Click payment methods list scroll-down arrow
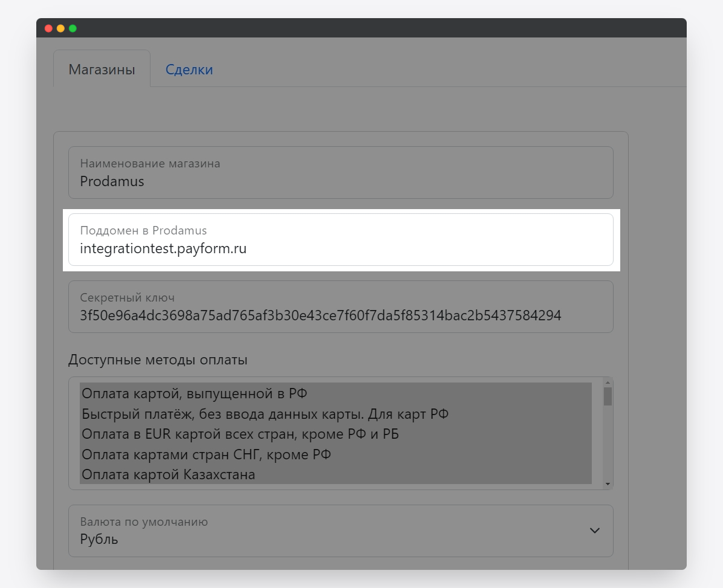This screenshot has width=723, height=588. pyautogui.click(x=608, y=484)
